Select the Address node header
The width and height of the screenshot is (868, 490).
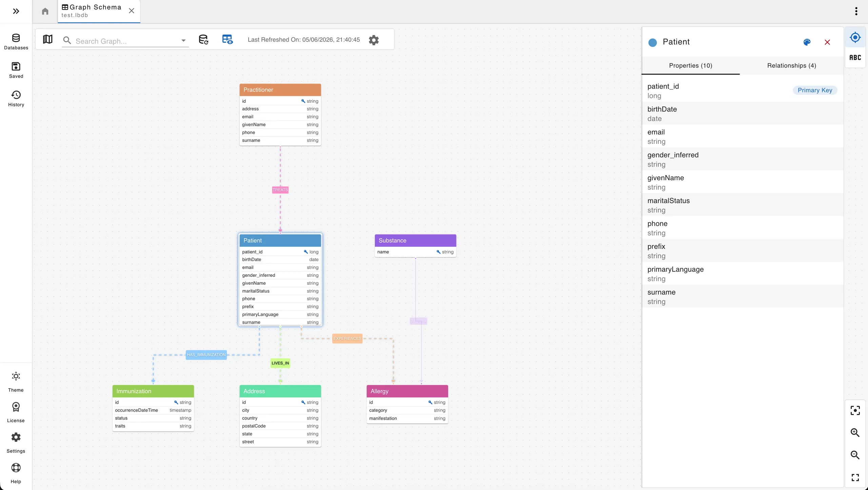280,391
